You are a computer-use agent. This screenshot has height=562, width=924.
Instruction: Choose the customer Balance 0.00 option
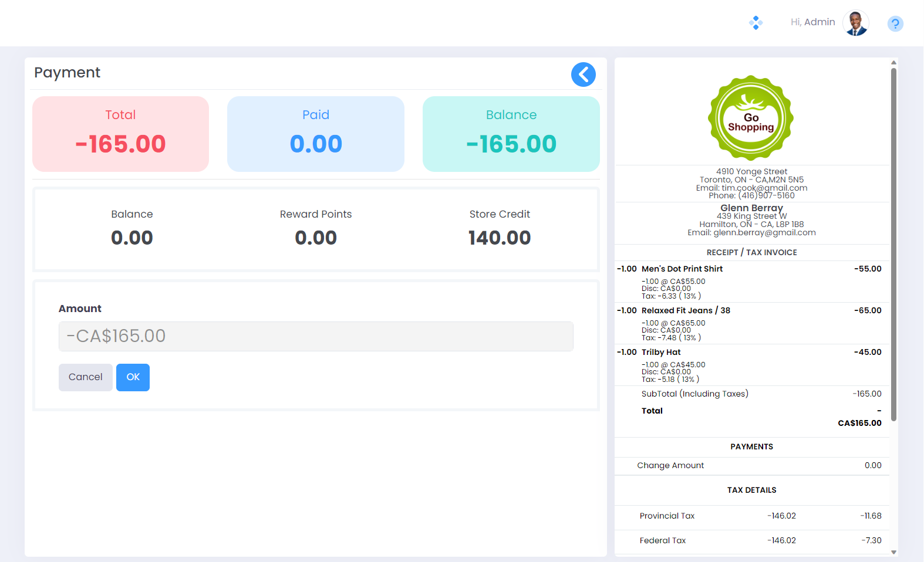click(132, 228)
